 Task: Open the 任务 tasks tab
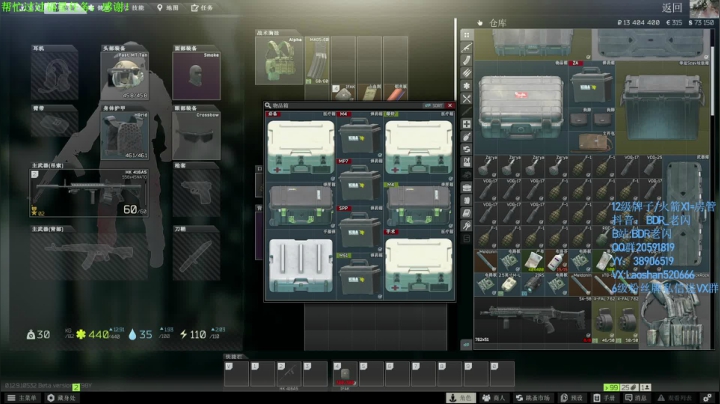(202, 7)
